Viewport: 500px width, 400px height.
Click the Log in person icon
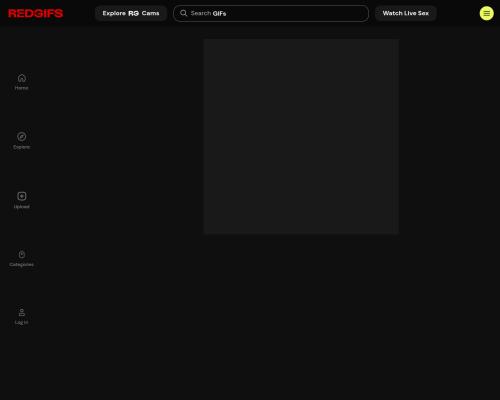pos(22,312)
